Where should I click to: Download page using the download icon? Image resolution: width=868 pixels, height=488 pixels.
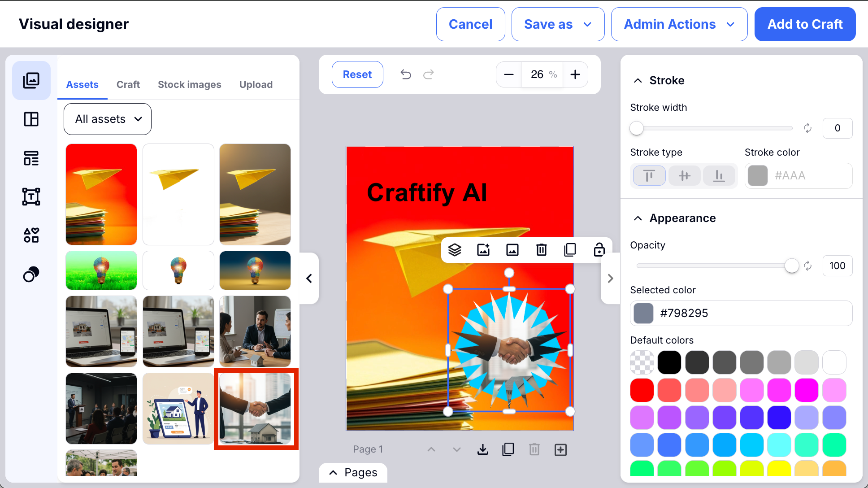(483, 449)
